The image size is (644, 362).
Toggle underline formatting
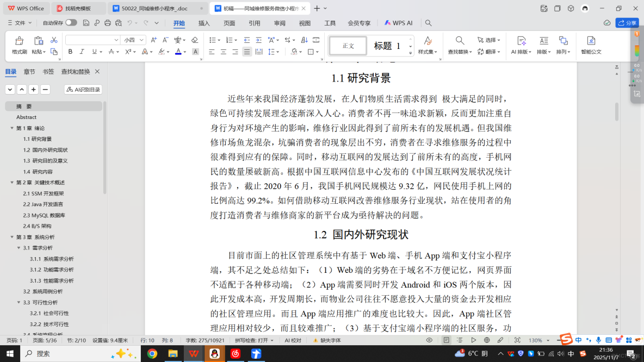[93, 51]
